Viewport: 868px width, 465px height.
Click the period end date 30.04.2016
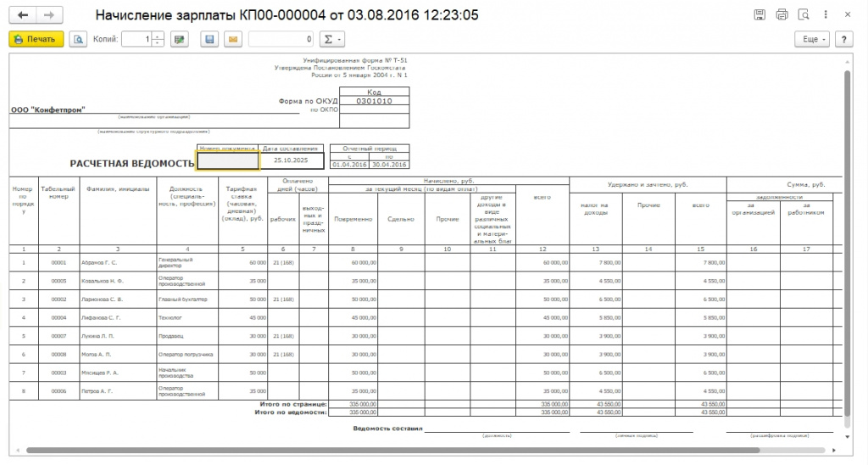[388, 165]
